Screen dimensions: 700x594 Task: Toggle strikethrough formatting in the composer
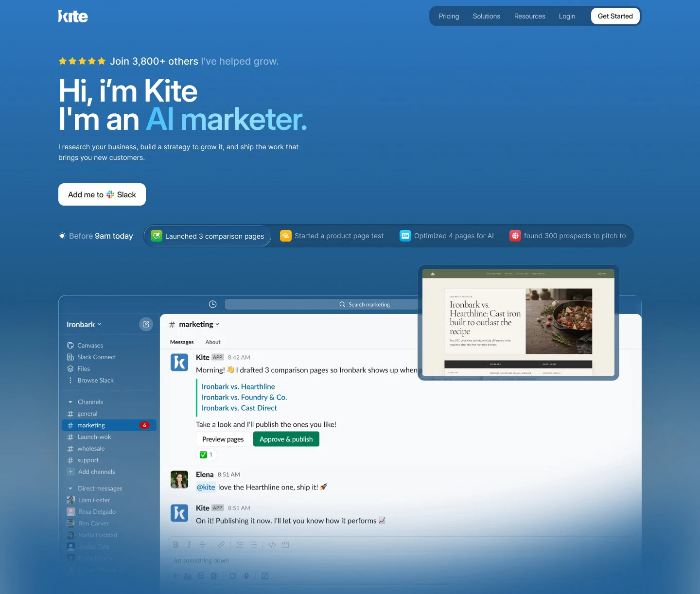pos(202,544)
